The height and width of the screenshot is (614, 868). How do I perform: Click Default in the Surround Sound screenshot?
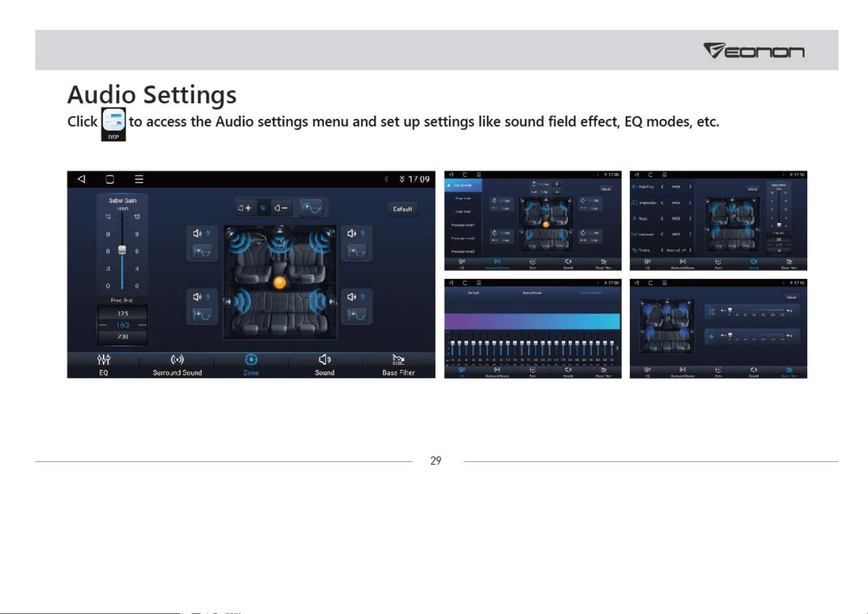[x=606, y=189]
